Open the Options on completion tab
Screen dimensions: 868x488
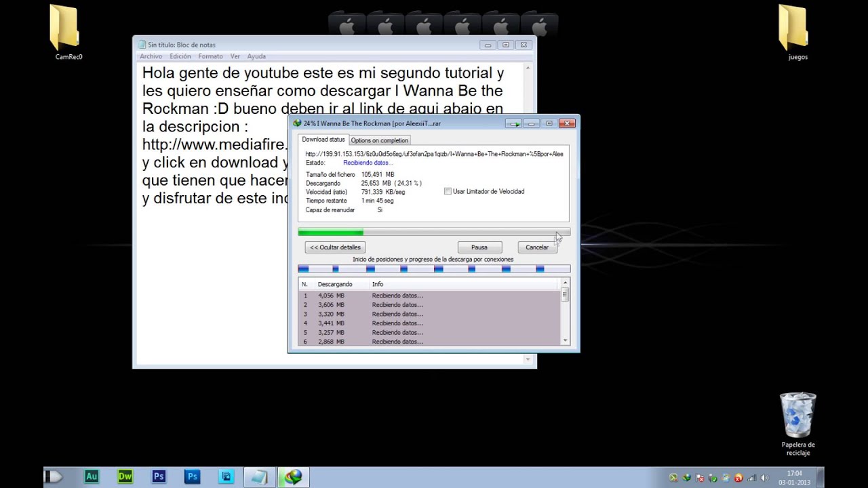tap(379, 140)
